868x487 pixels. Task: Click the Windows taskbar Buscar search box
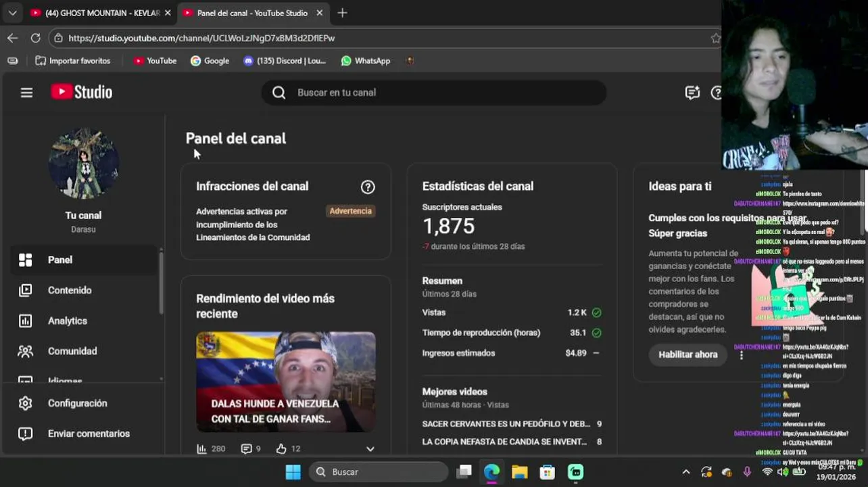379,471
